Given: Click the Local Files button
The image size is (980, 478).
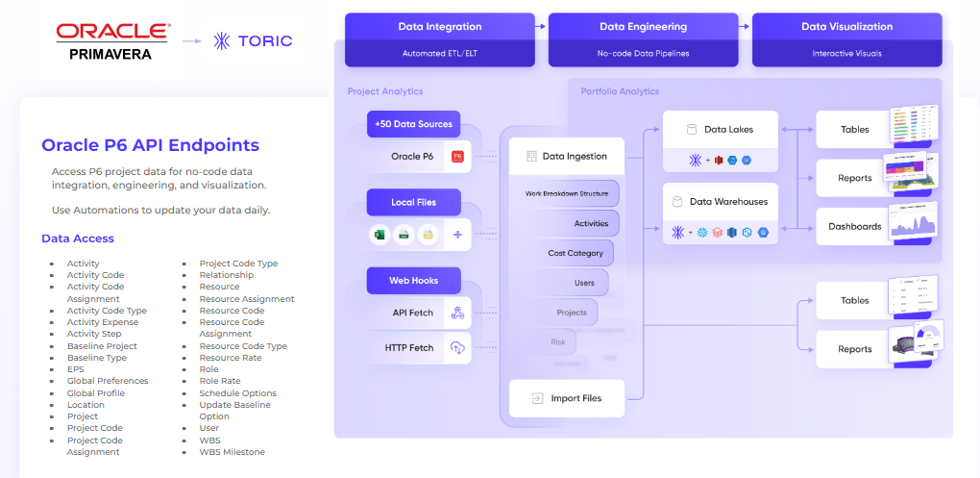Looking at the screenshot, I should [x=414, y=203].
